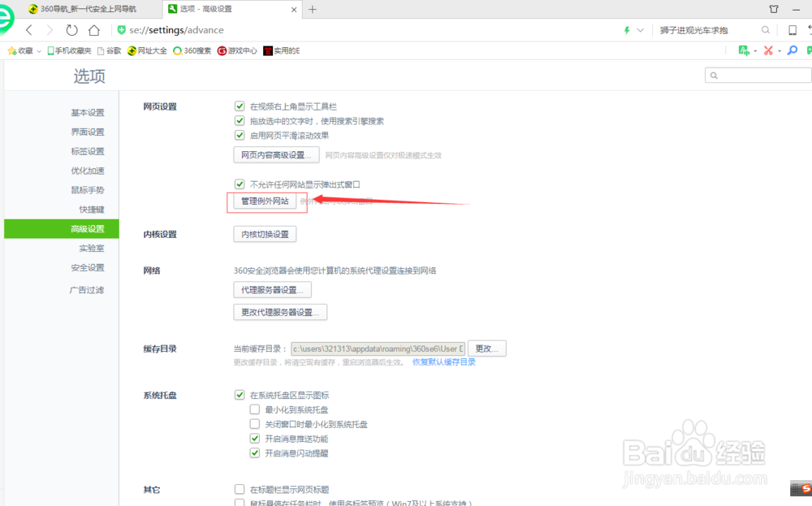Open 网址大全 bookmark
This screenshot has height=506, width=812.
pos(147,50)
